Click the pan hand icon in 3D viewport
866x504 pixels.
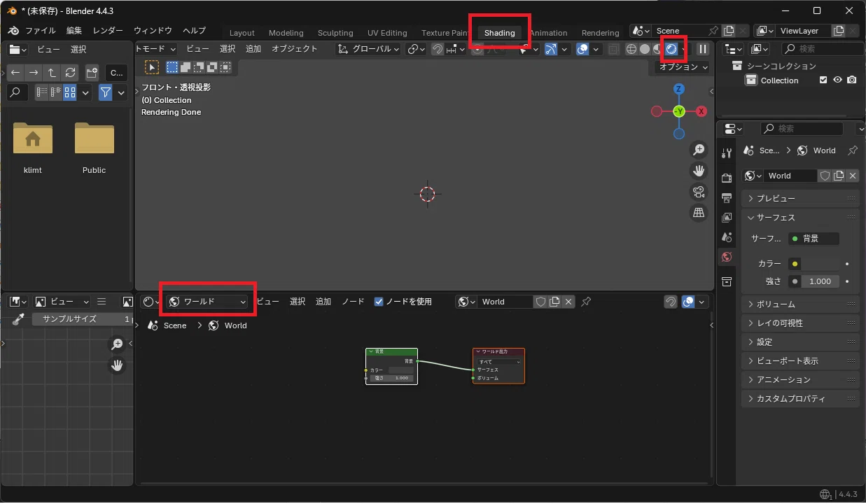point(698,171)
